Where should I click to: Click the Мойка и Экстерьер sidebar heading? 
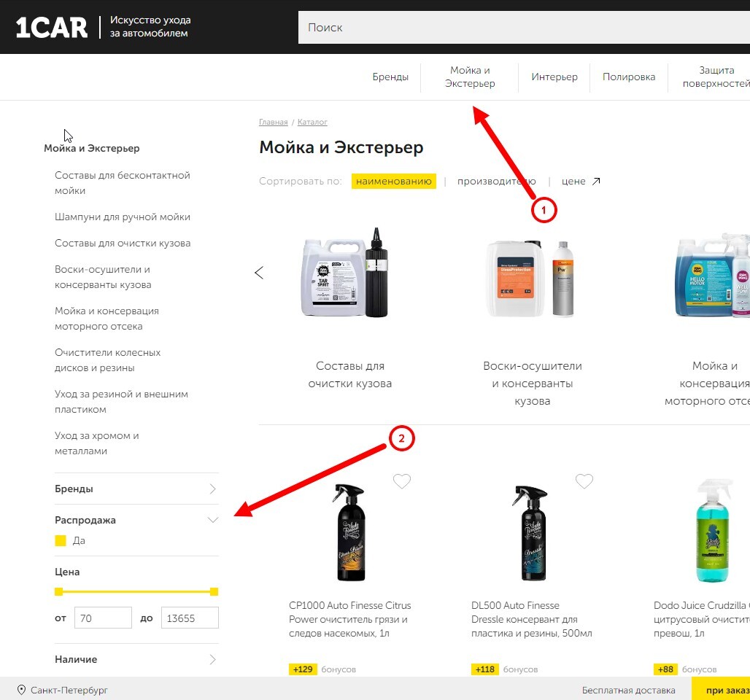tap(92, 148)
